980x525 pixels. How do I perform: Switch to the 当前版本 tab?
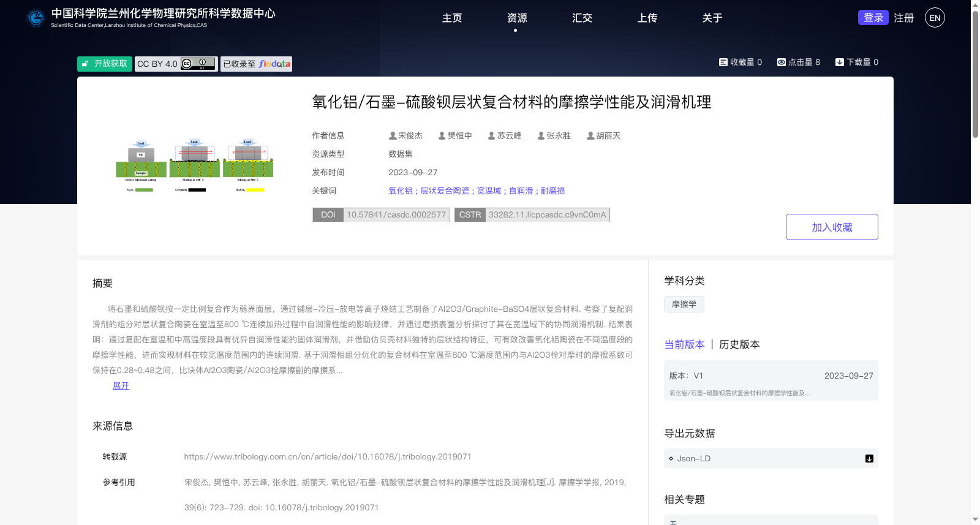pos(684,344)
